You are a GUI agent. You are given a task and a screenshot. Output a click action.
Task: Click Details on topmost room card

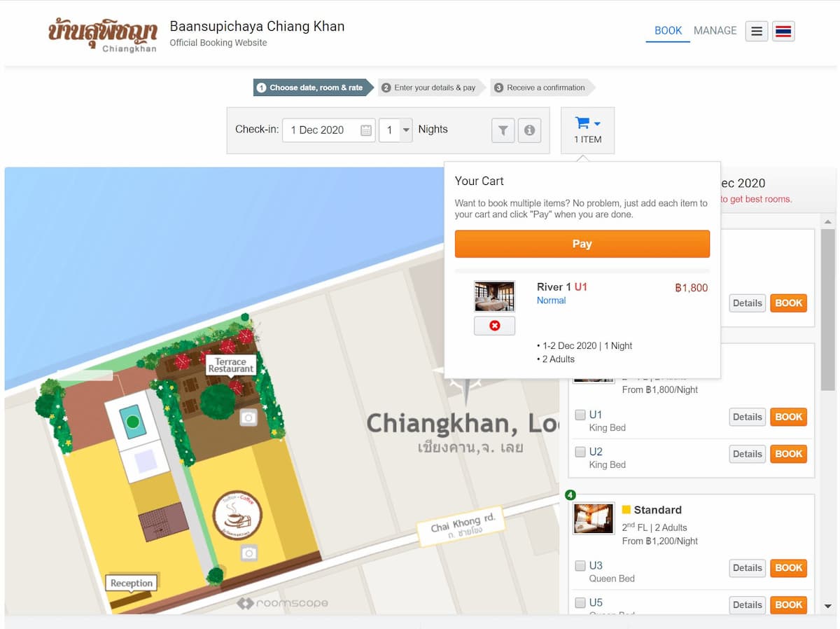pos(747,303)
